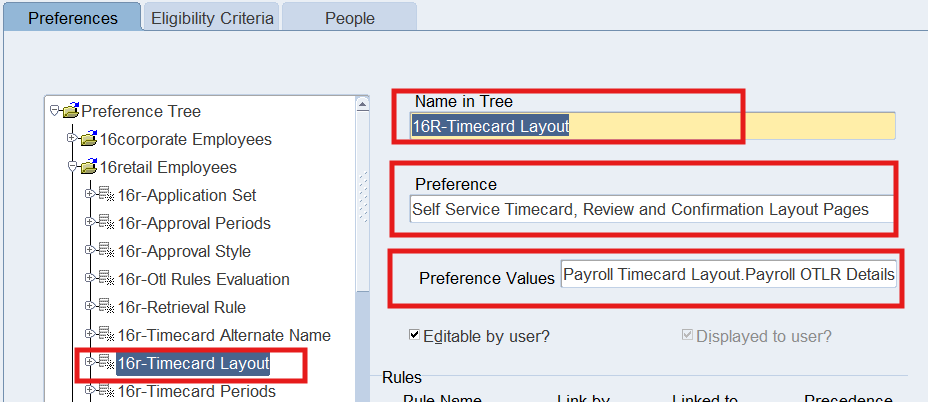Click the 16r-Retrieval Rule node icon
Viewport: 928px width, 402px height.
pyautogui.click(x=106, y=308)
